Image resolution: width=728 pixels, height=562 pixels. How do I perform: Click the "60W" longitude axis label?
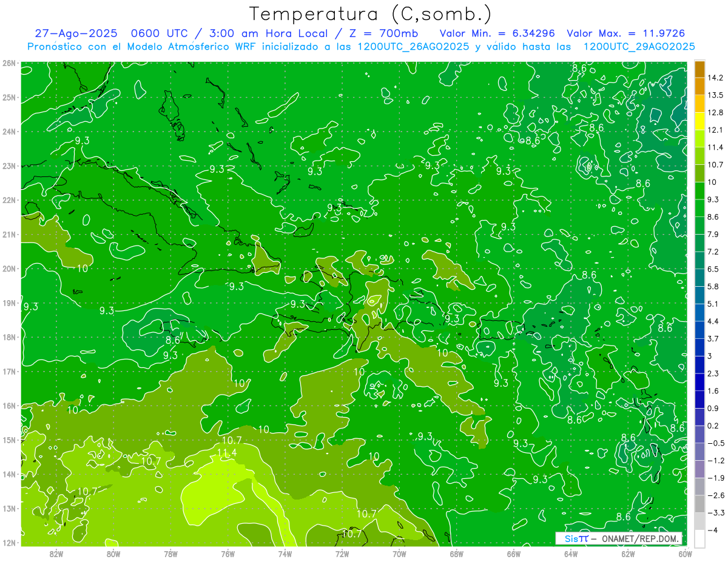(x=685, y=554)
